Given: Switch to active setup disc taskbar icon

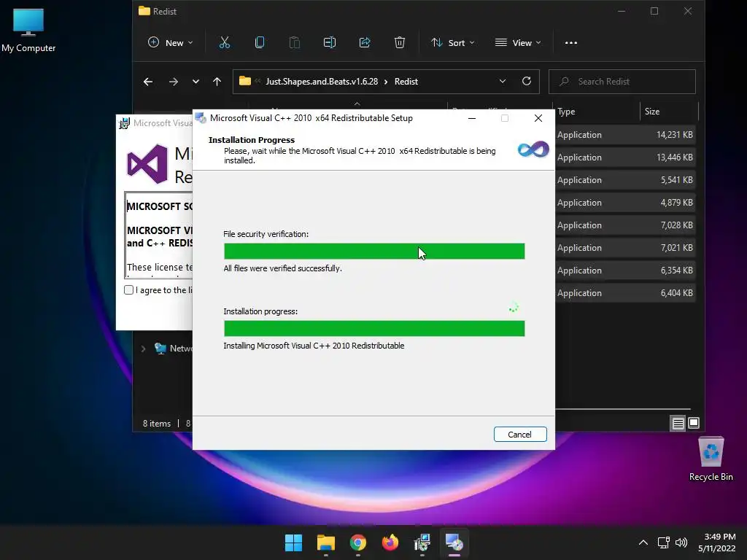Looking at the screenshot, I should click(x=454, y=542).
